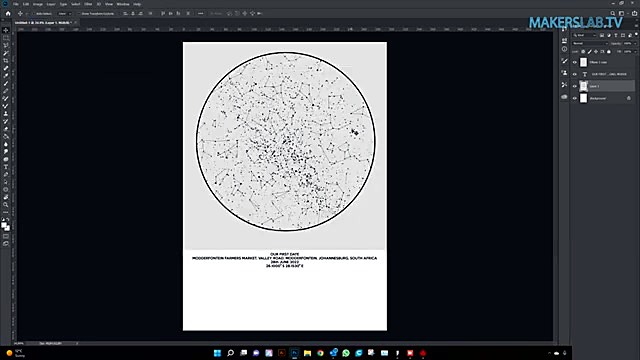This screenshot has width=640, height=360.
Task: Select the Horizontal Type tool
Action: 6,167
